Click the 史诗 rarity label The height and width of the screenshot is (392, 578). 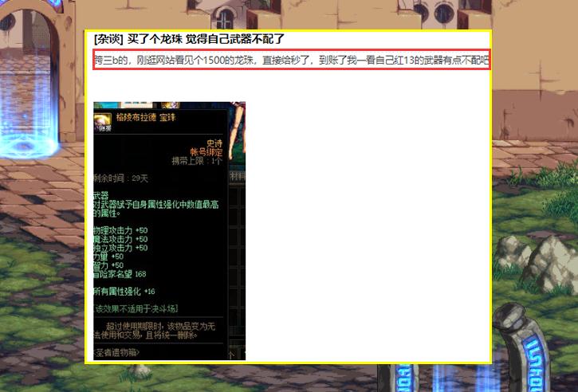point(214,144)
